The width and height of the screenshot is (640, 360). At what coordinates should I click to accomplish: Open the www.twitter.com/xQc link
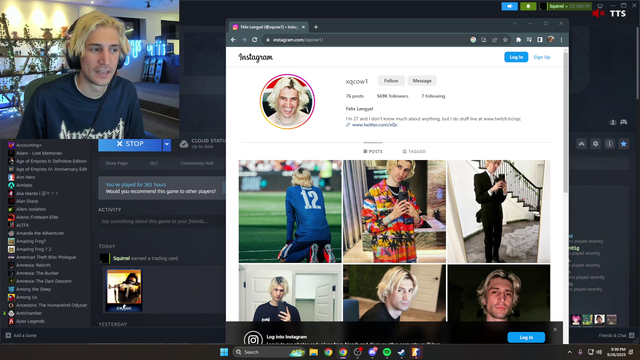(x=374, y=125)
